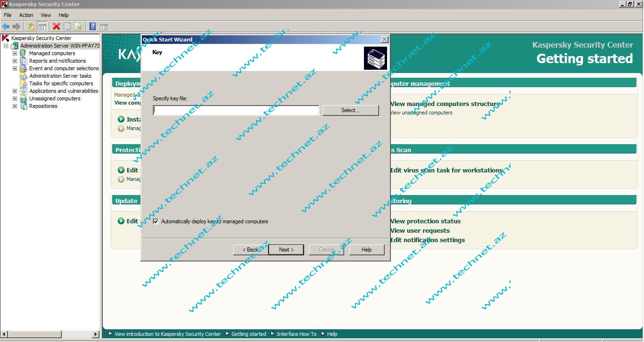Expand the Managed computers tree node
The height and width of the screenshot is (342, 644).
click(15, 53)
